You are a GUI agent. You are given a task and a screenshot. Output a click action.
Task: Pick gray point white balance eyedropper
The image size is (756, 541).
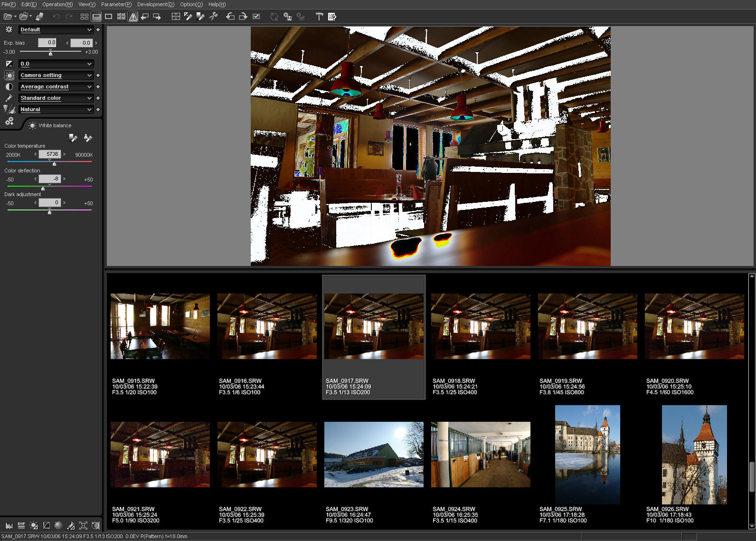[x=73, y=138]
